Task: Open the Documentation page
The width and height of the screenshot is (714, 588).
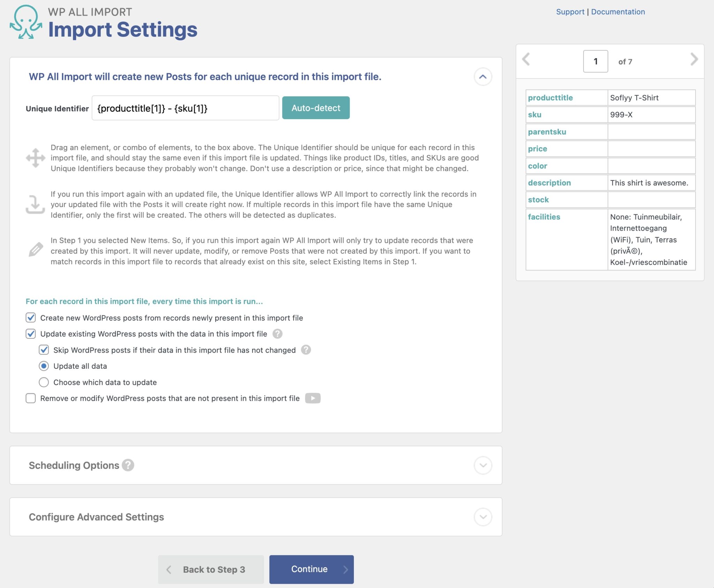Action: [618, 12]
